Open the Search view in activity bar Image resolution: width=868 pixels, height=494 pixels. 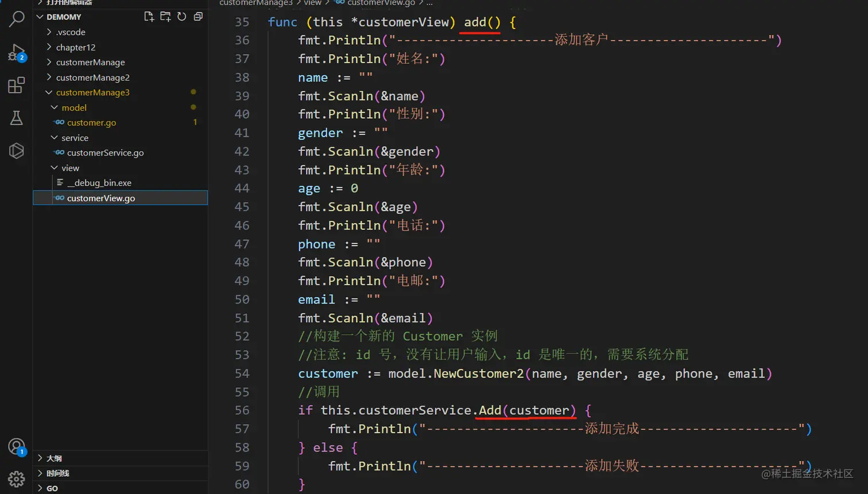coord(17,19)
